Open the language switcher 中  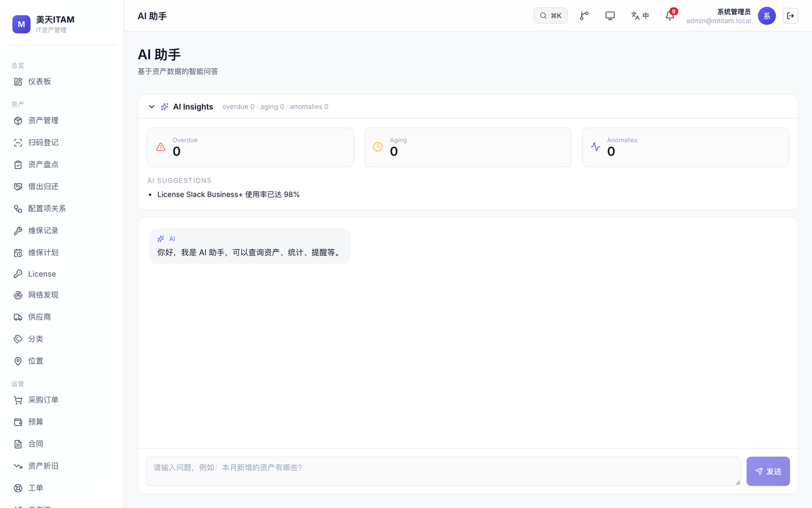click(x=640, y=16)
